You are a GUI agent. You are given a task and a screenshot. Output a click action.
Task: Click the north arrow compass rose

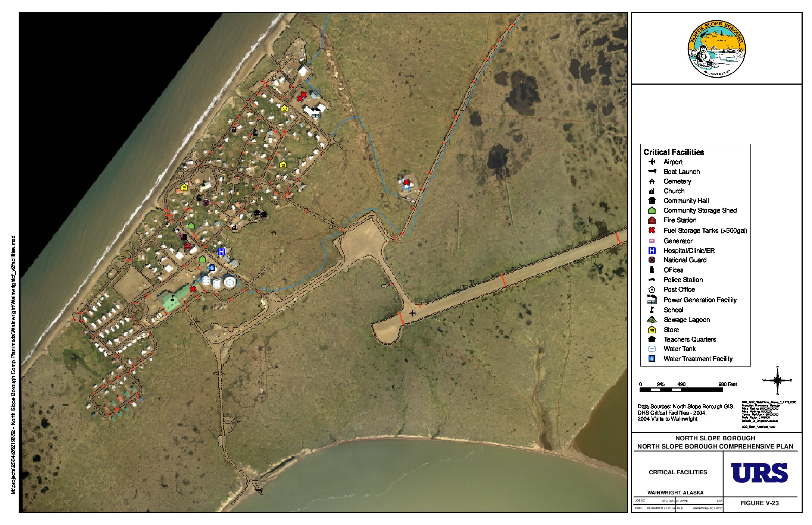(x=777, y=381)
